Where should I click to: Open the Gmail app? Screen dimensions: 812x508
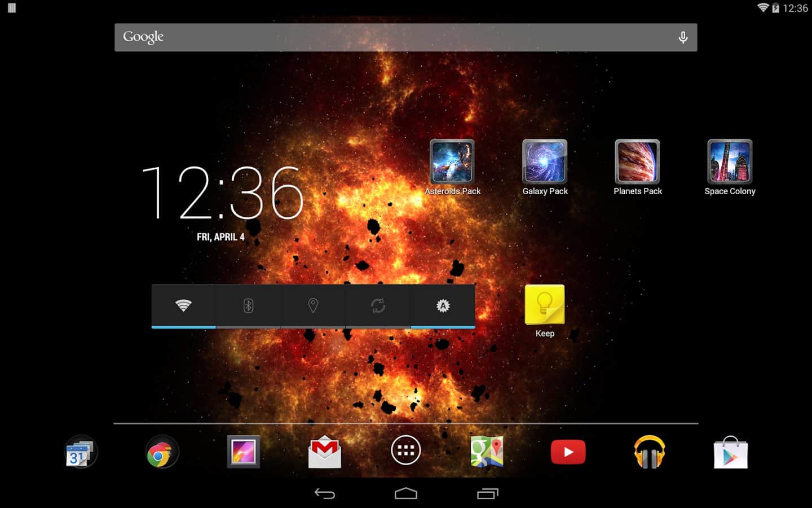point(325,452)
